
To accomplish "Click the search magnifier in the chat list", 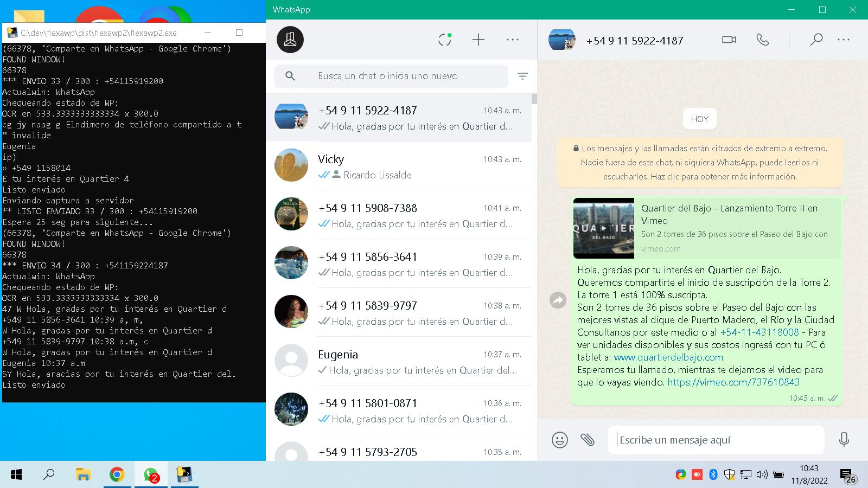I will (290, 76).
